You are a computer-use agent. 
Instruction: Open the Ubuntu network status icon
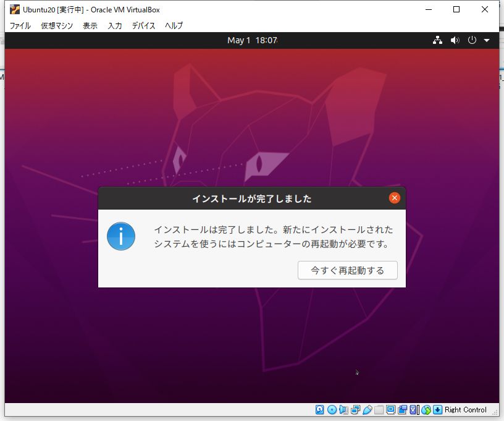point(437,40)
